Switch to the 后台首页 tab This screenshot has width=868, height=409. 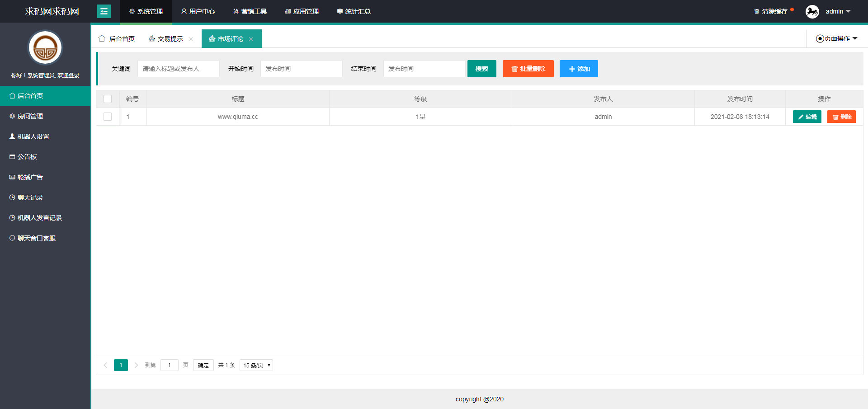(117, 39)
